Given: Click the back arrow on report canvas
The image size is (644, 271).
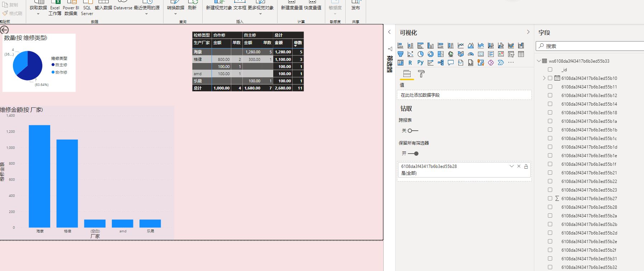Looking at the screenshot, I should tap(4, 30).
